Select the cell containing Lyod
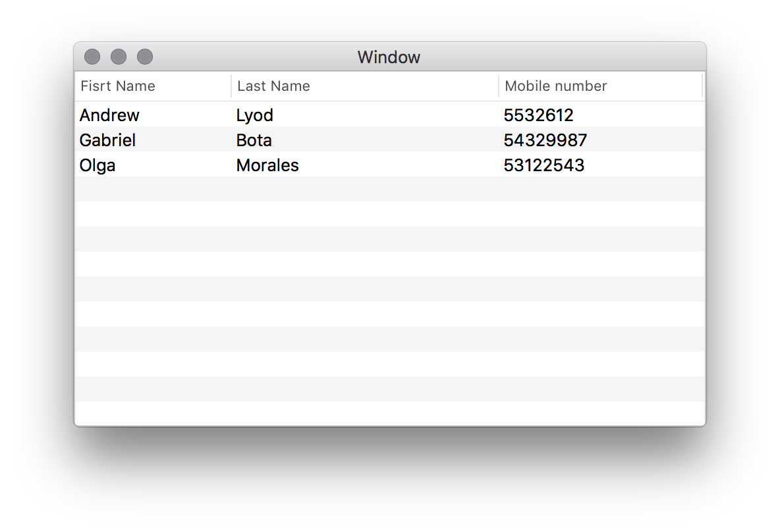The height and width of the screenshot is (532, 780). [254, 115]
